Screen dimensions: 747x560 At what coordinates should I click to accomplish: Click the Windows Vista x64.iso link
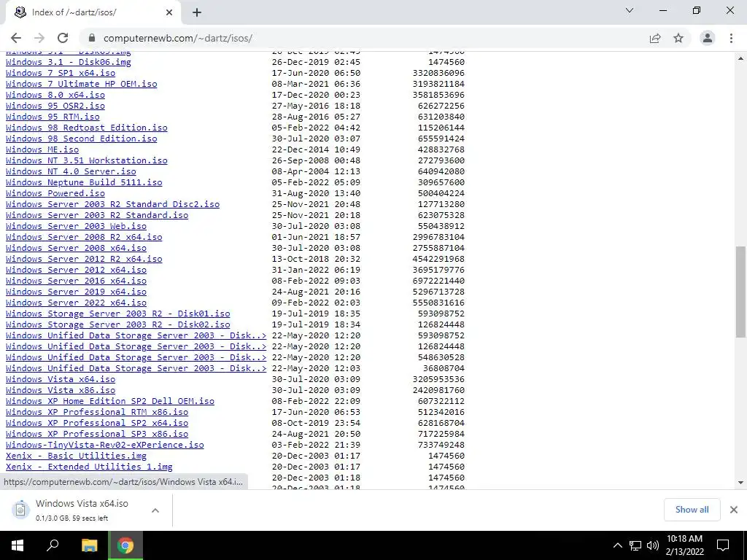point(61,379)
